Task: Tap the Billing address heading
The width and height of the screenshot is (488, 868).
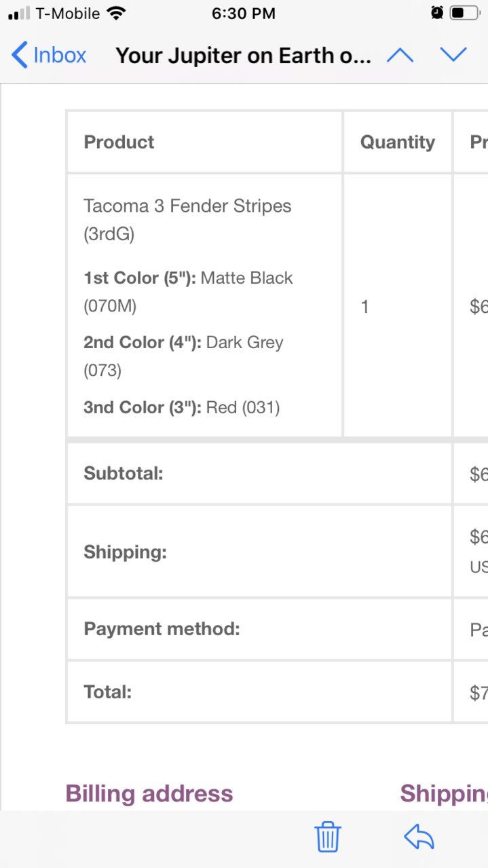Action: (149, 793)
